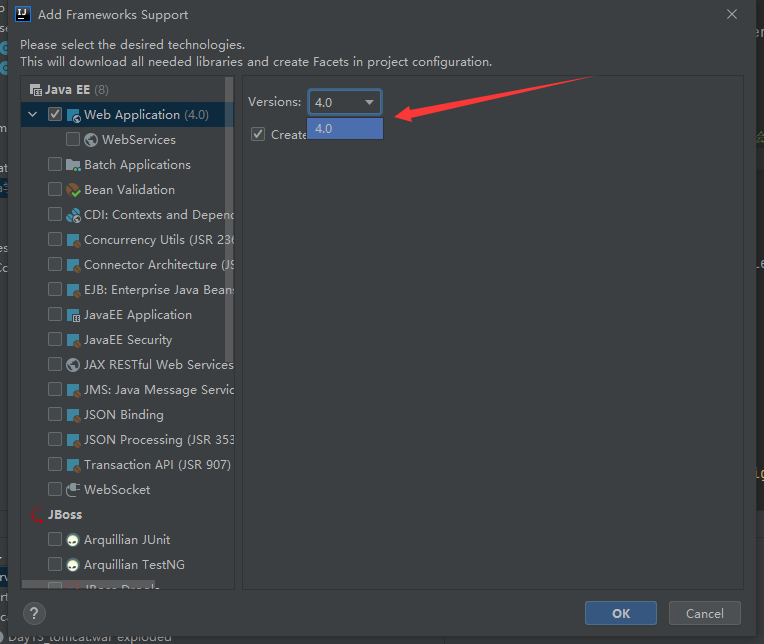764x644 pixels.
Task: Click the Bean Validation icon
Action: [x=73, y=189]
